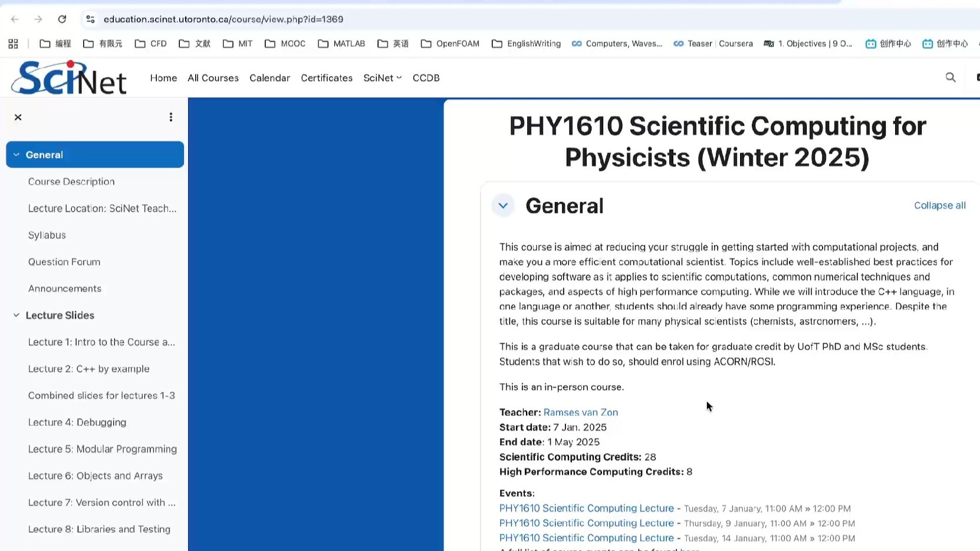The height and width of the screenshot is (551, 980).
Task: Open the course index three-dot options menu
Action: tap(171, 117)
